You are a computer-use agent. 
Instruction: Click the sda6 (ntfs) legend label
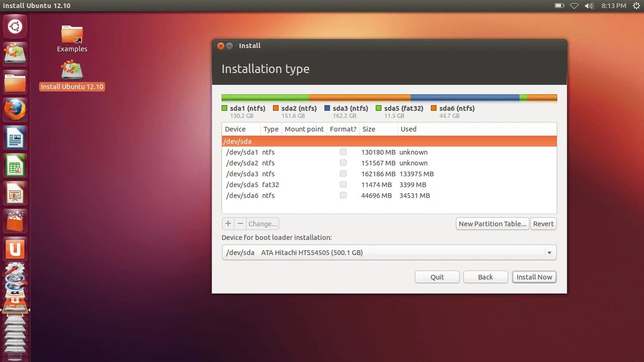coord(457,108)
